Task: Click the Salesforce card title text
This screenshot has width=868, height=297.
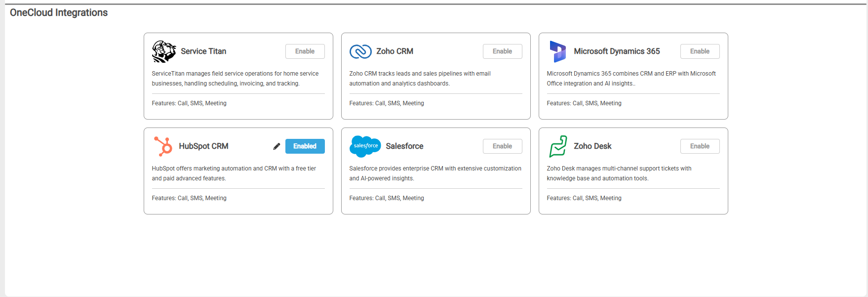Action: click(x=404, y=146)
